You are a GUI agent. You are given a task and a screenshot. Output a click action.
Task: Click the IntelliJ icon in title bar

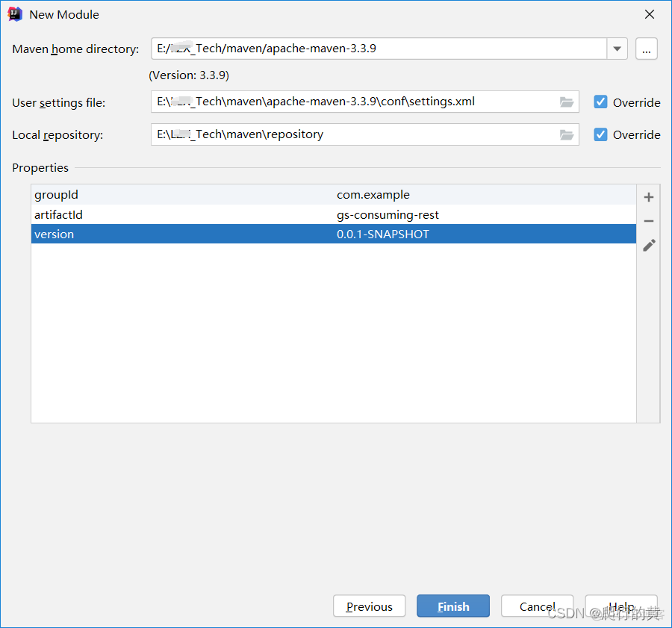pyautogui.click(x=14, y=14)
